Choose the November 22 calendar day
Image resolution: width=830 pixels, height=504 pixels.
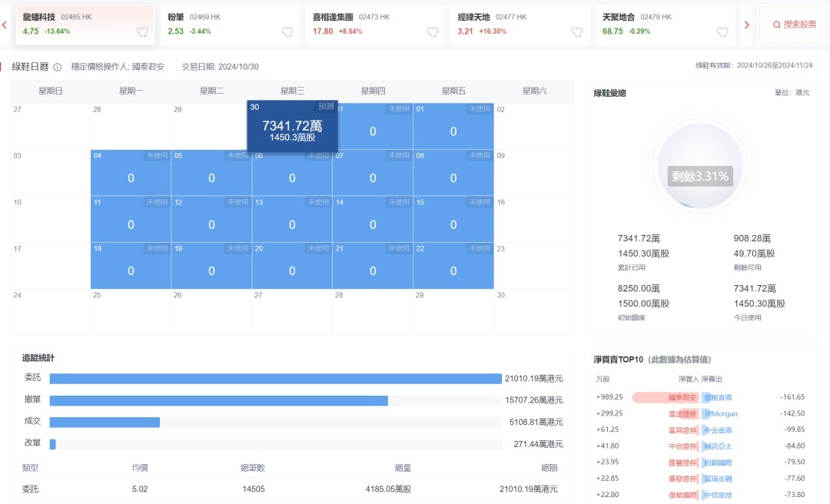[453, 267]
